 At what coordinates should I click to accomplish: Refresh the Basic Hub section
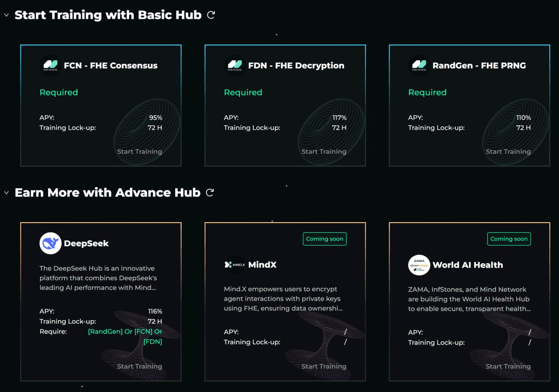pos(211,15)
